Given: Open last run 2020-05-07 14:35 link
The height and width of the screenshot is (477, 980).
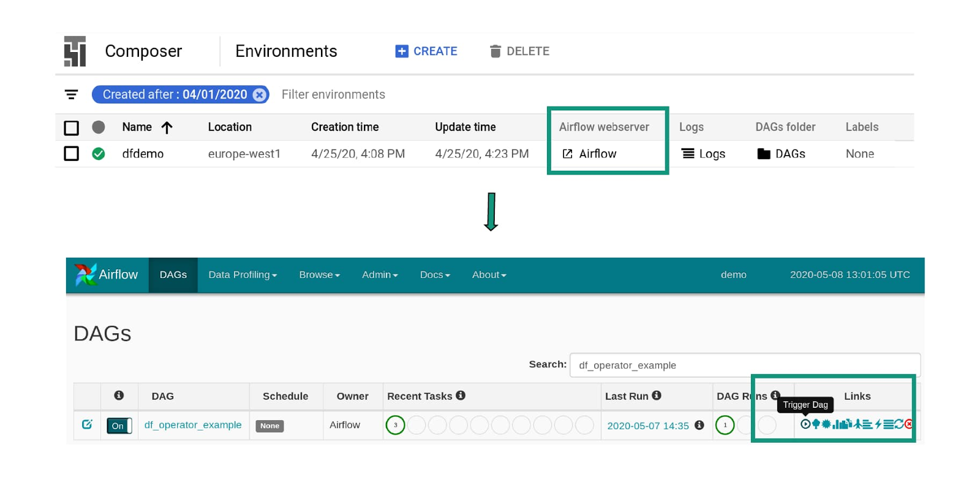Looking at the screenshot, I should [x=648, y=426].
